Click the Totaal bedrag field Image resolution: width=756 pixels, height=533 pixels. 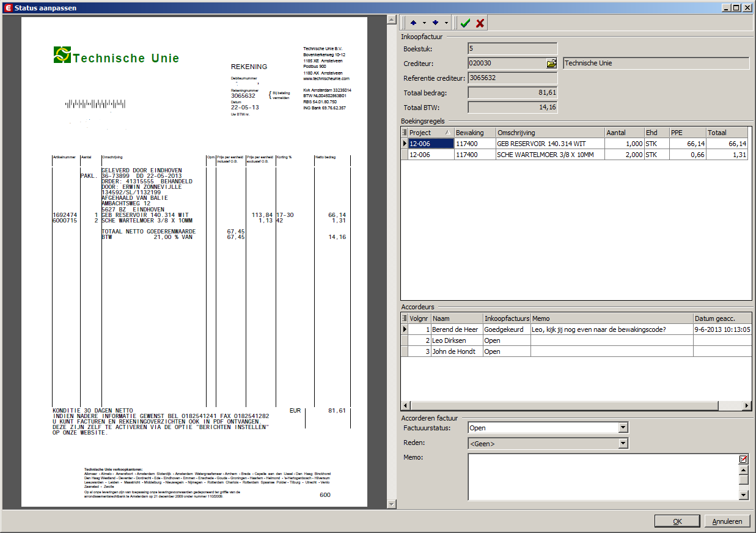tap(512, 92)
